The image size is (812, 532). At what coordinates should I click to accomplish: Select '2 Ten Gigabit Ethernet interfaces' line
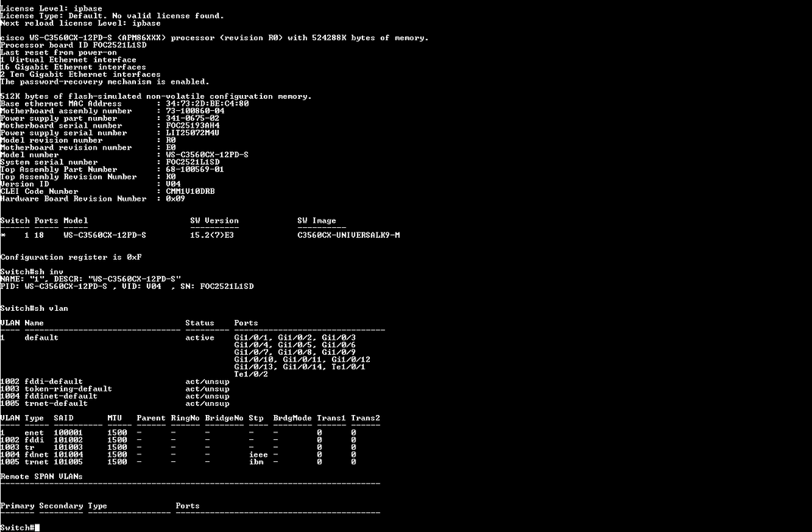[x=81, y=74]
